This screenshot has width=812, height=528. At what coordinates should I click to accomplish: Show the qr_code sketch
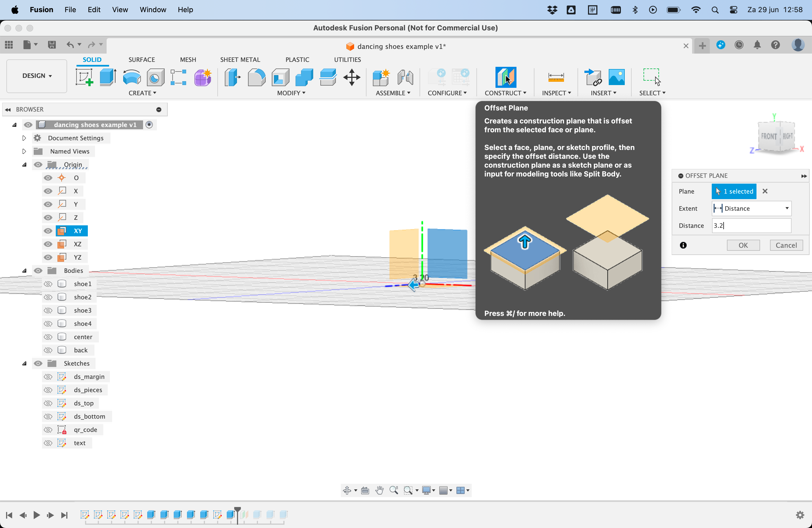click(x=48, y=430)
